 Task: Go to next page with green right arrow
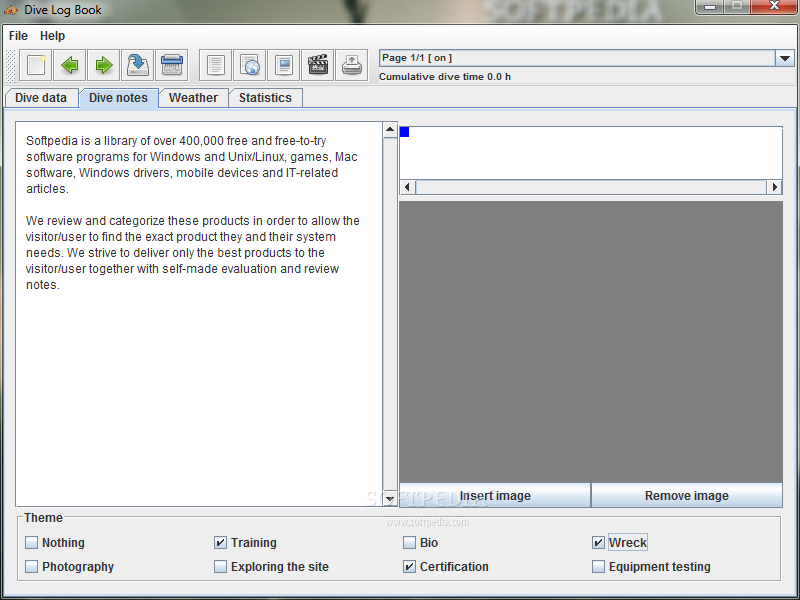[104, 65]
